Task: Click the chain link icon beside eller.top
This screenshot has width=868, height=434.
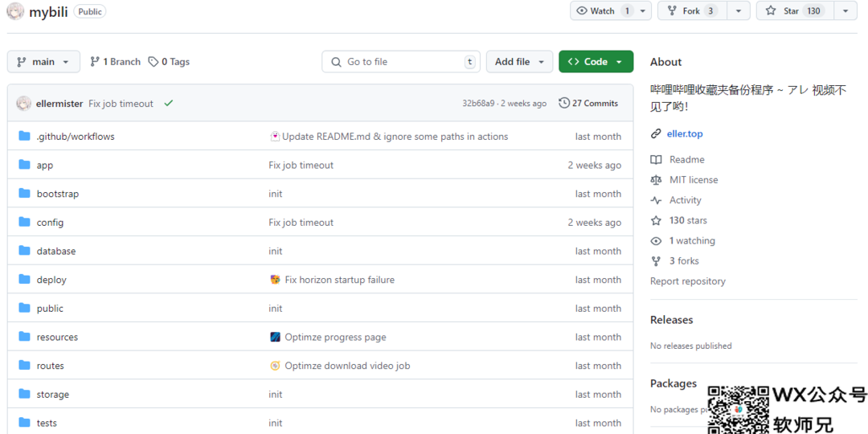Action: [x=656, y=134]
